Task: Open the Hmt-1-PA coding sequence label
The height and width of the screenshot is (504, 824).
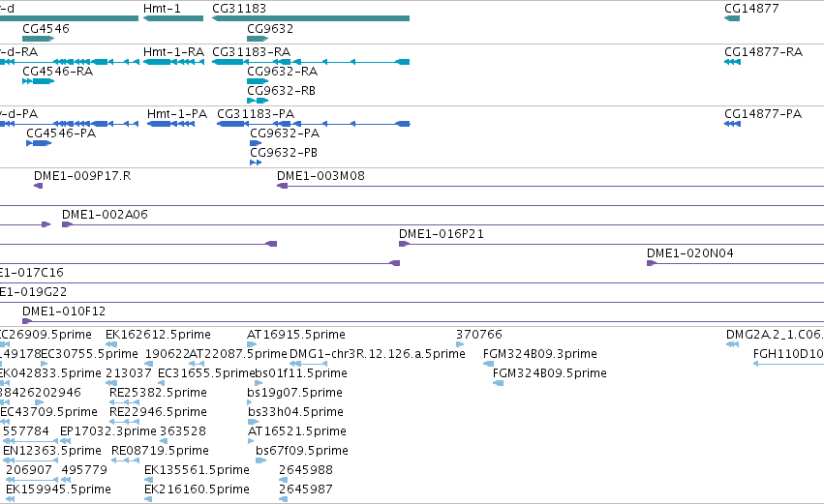Action: 177,114
